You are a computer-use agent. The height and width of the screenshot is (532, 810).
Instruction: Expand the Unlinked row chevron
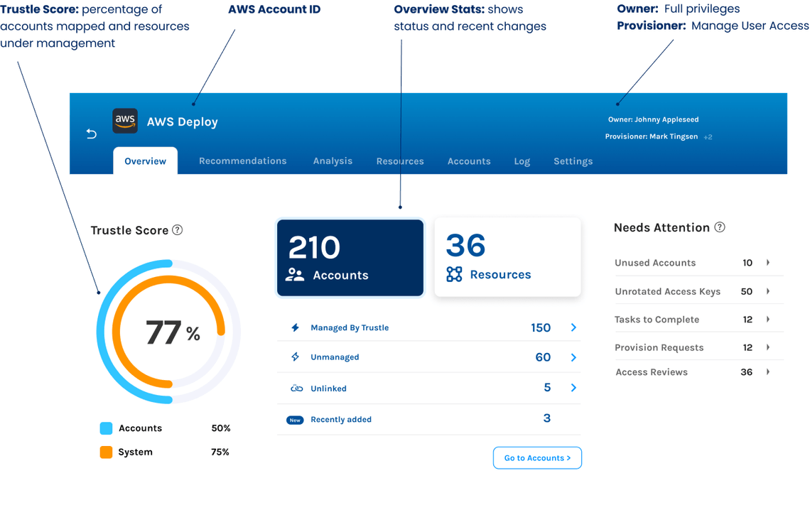coord(573,387)
